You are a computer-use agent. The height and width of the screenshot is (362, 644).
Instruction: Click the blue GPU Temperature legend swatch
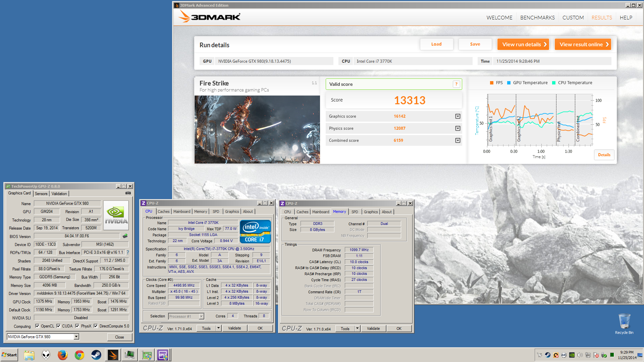click(x=509, y=83)
